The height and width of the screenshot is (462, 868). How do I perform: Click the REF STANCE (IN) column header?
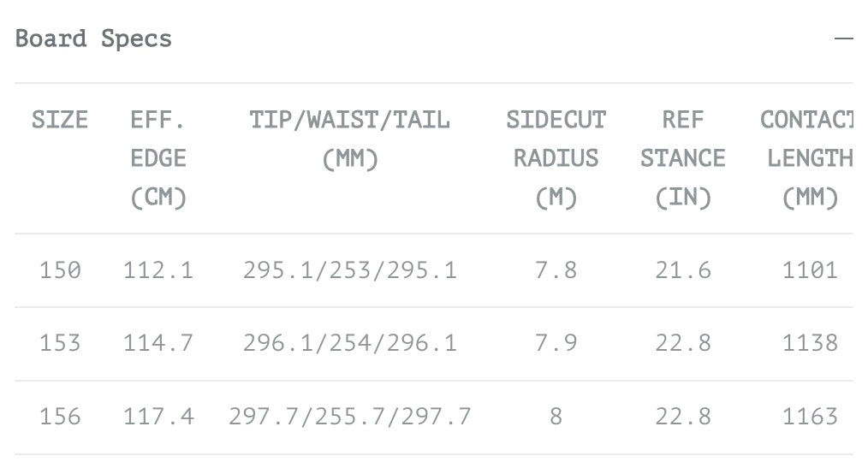coord(682,158)
